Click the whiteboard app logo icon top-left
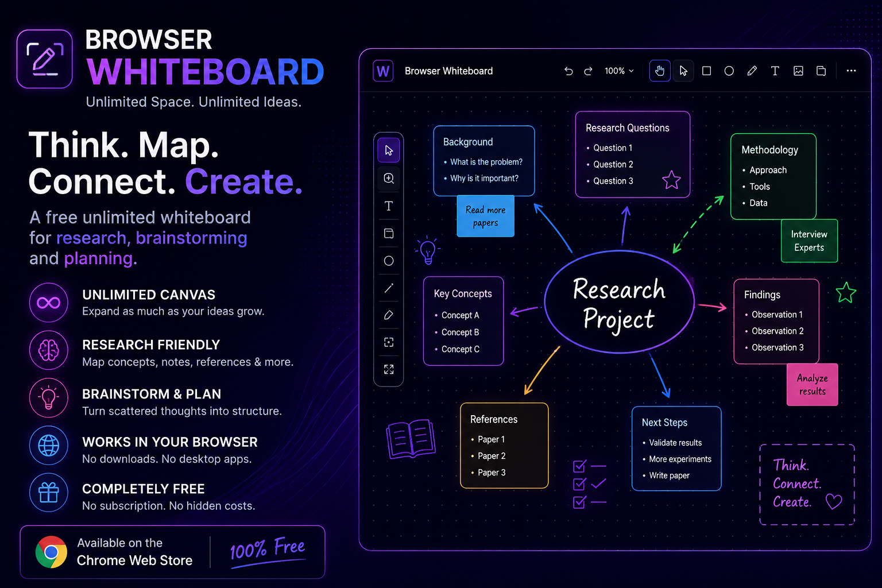 45,59
